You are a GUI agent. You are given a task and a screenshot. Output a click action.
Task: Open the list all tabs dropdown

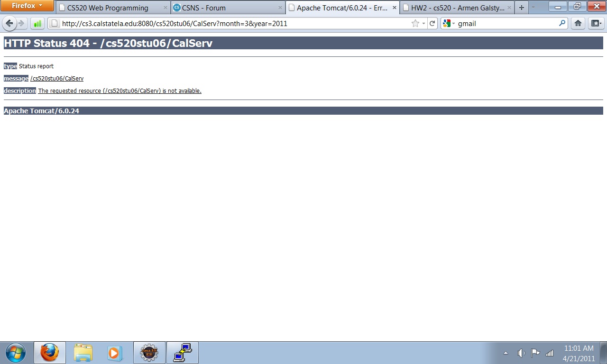pos(533,8)
